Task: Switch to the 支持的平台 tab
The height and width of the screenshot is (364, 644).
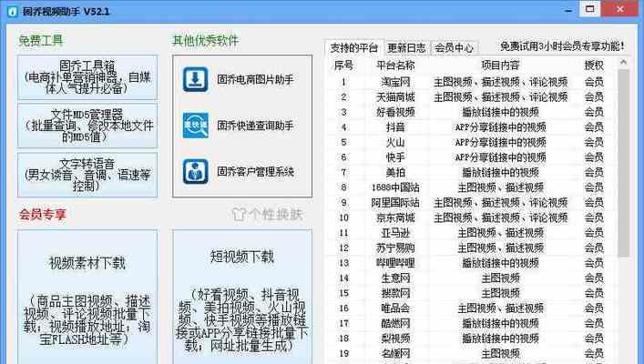Action: coord(353,48)
